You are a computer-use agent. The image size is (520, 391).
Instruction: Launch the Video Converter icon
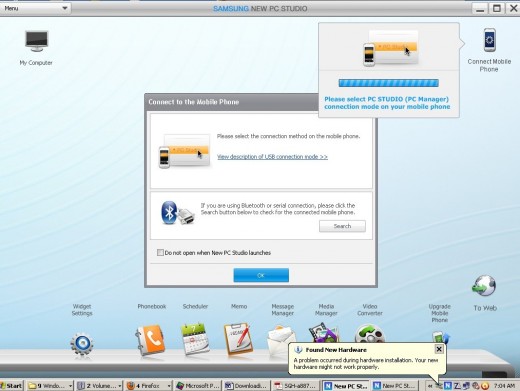tap(370, 334)
